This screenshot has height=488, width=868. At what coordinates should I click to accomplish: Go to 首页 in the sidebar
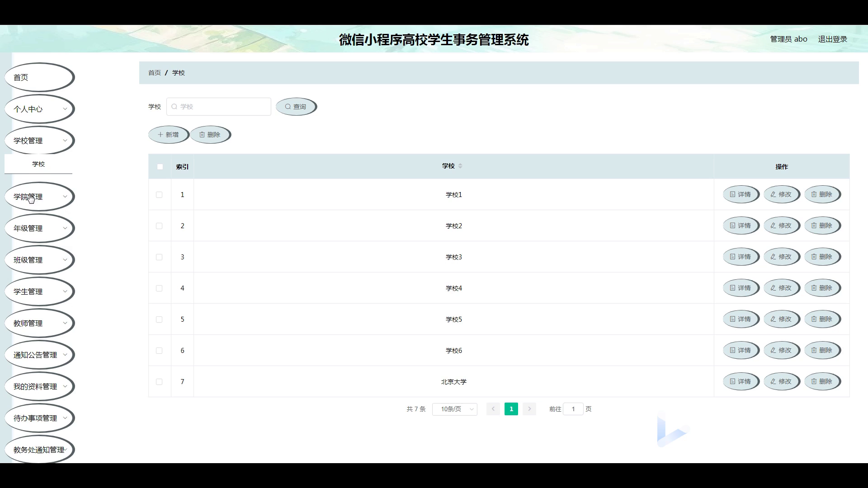[x=39, y=77]
